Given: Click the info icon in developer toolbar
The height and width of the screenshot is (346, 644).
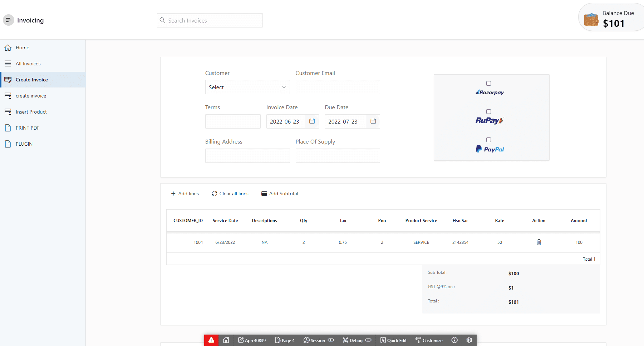Looking at the screenshot, I should coord(454,340).
